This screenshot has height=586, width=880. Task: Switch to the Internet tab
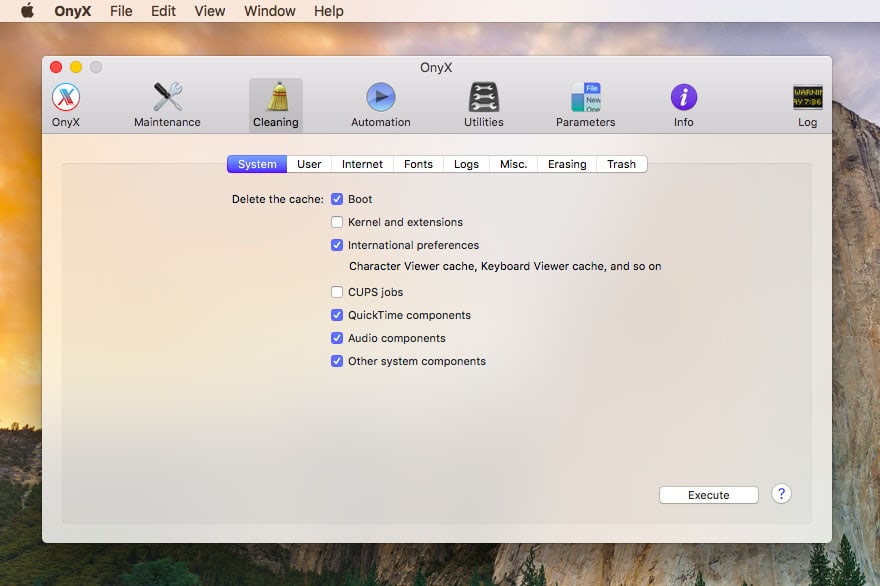[362, 164]
